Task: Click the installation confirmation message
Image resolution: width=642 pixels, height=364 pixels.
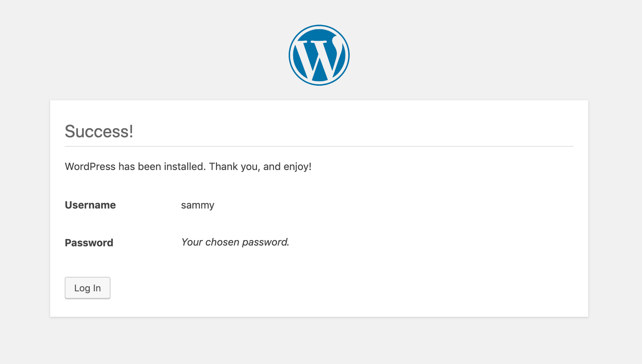Action: coord(188,166)
